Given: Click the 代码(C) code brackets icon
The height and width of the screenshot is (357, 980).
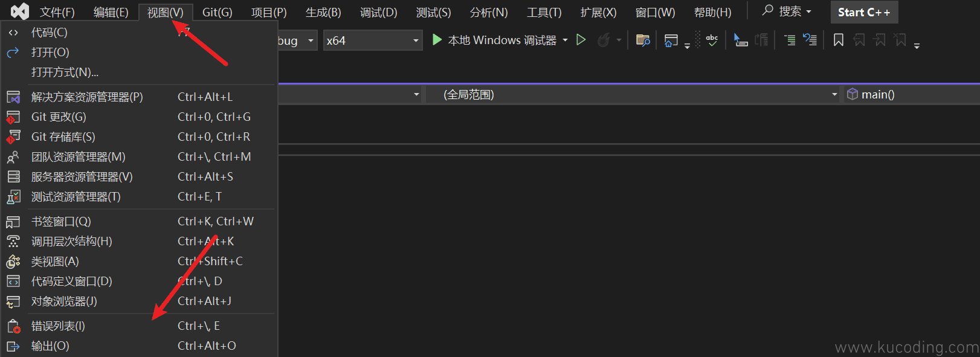Looking at the screenshot, I should 13,33.
